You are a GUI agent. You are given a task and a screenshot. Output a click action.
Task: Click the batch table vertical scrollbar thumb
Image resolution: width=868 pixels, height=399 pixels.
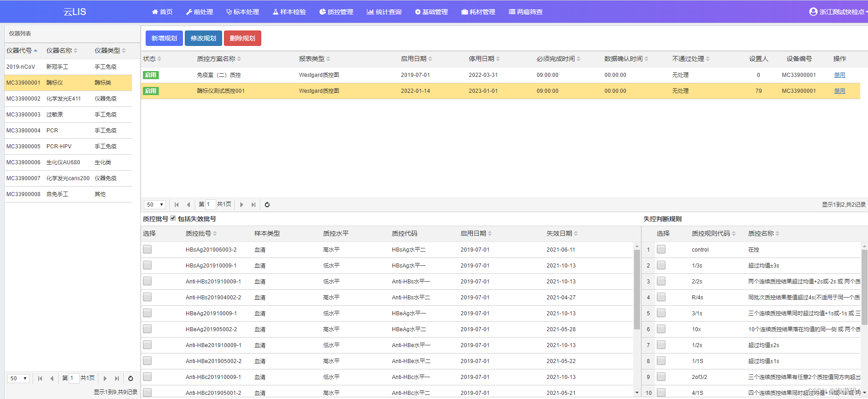click(637, 289)
